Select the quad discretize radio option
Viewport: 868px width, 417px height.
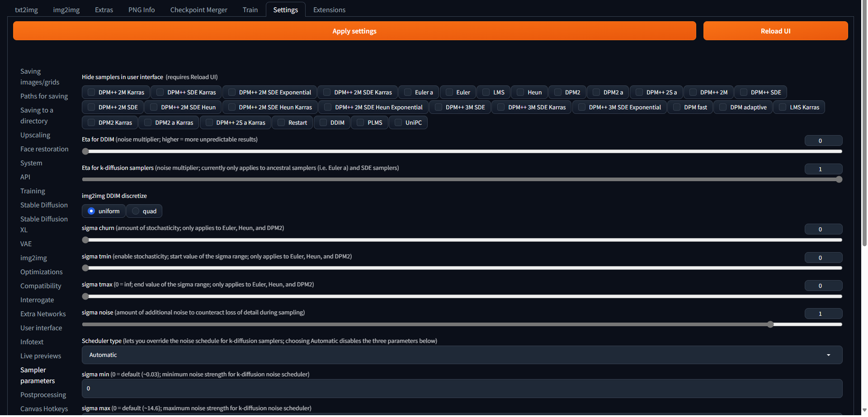point(136,211)
